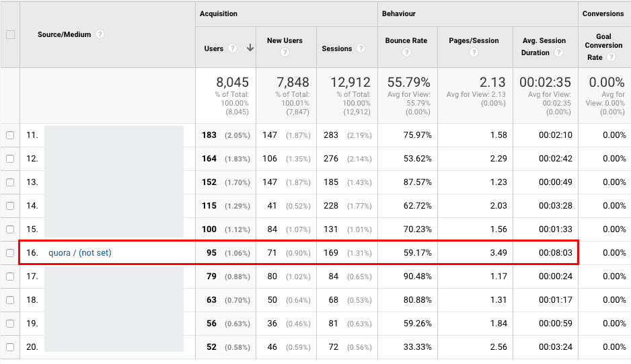Image resolution: width=631 pixels, height=364 pixels.
Task: Check the box for row 15
Action: click(x=10, y=229)
